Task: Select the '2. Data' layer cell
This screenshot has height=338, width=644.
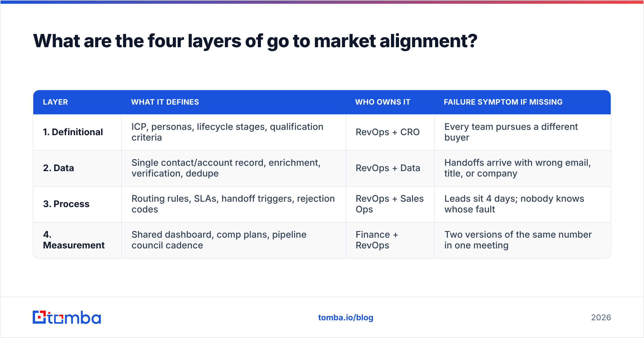Action: point(77,168)
